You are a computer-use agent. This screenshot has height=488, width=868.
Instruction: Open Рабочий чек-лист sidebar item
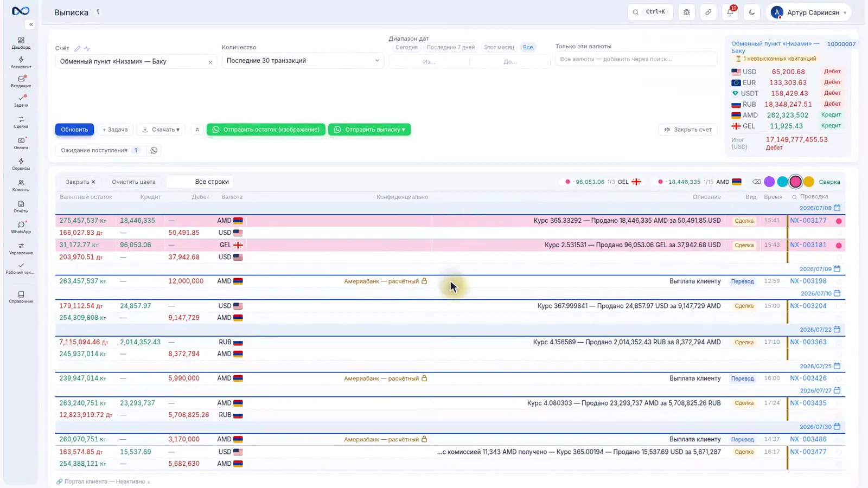(21, 268)
